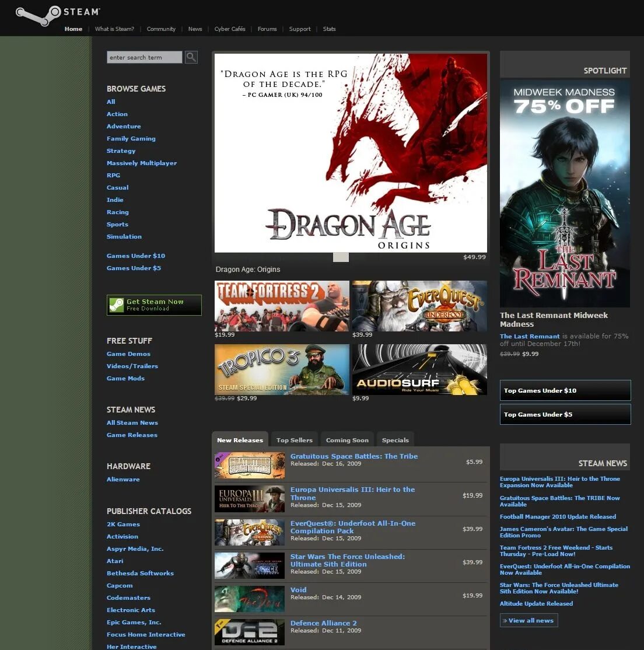
Task: Open The Last Remnant spotlight banner
Action: [x=565, y=193]
